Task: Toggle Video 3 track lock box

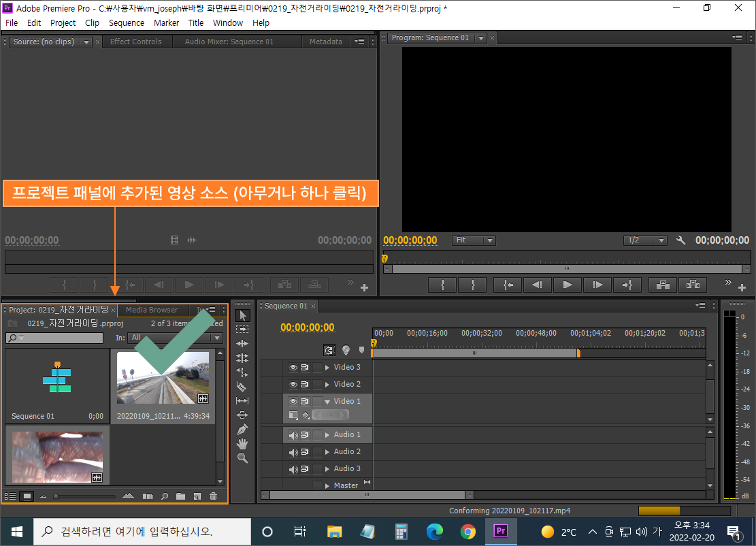Action: 317,368
